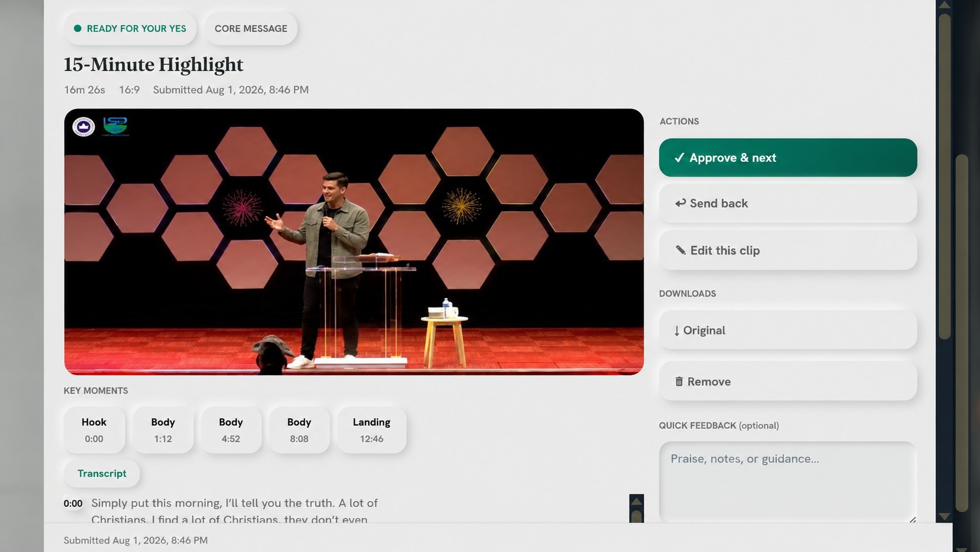Click the feedback box resize handle
This screenshot has width=980, height=552.
click(x=912, y=519)
